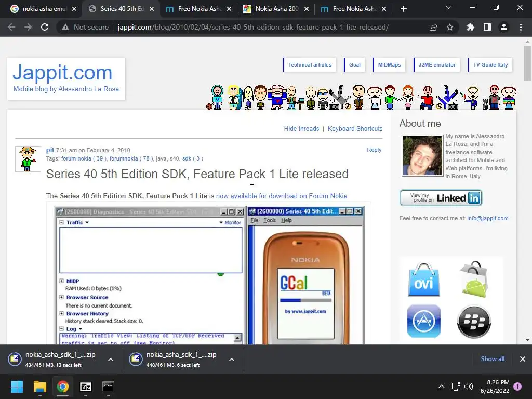
Task: Open Technical articles menu item
Action: click(310, 65)
